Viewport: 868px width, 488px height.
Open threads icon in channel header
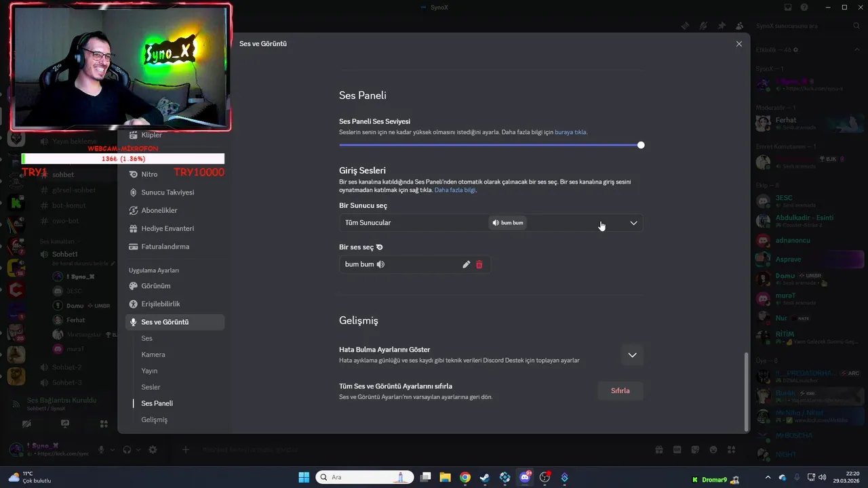[686, 26]
